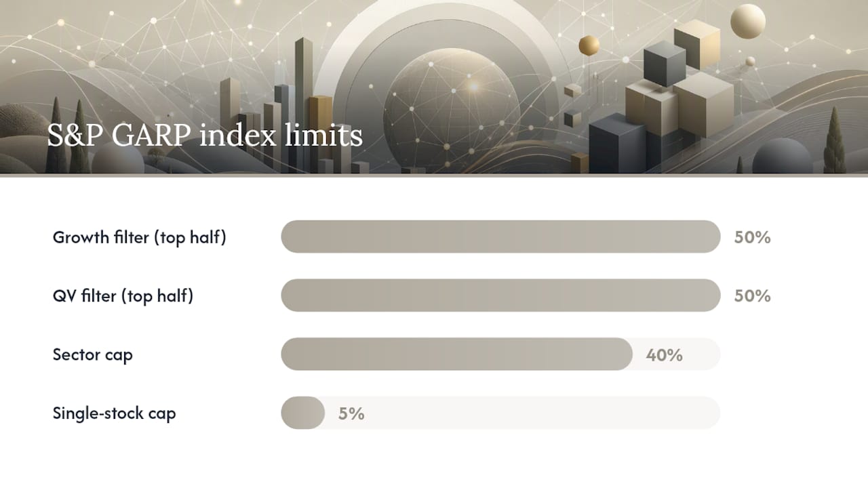This screenshot has height=488, width=868.
Task: Click the S&P GARP index limits title
Action: [205, 136]
